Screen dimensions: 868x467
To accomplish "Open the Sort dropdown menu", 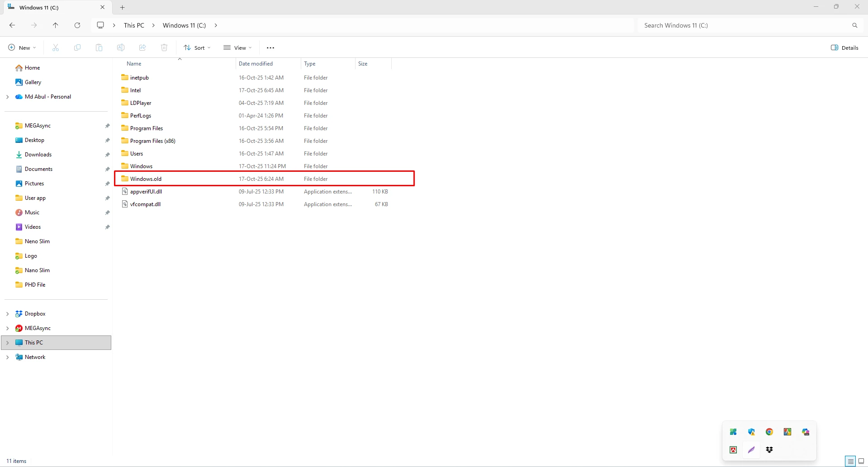I will (x=197, y=47).
